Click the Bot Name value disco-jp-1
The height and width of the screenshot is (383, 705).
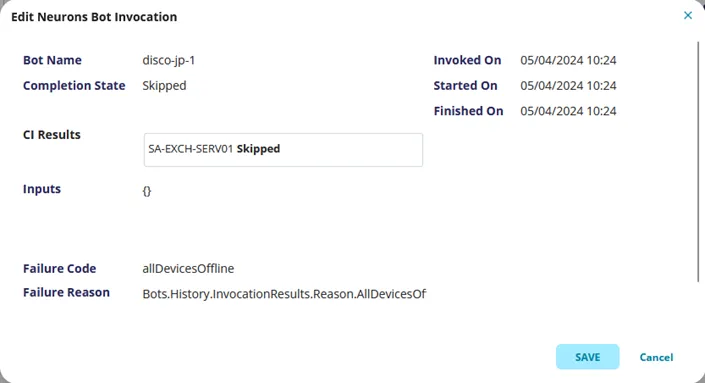pos(169,60)
